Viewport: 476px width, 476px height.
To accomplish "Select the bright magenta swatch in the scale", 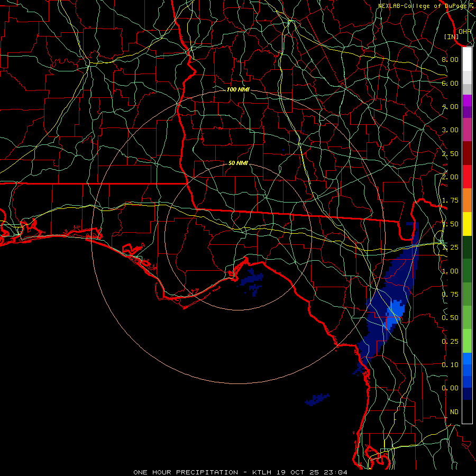I will 467,100.
